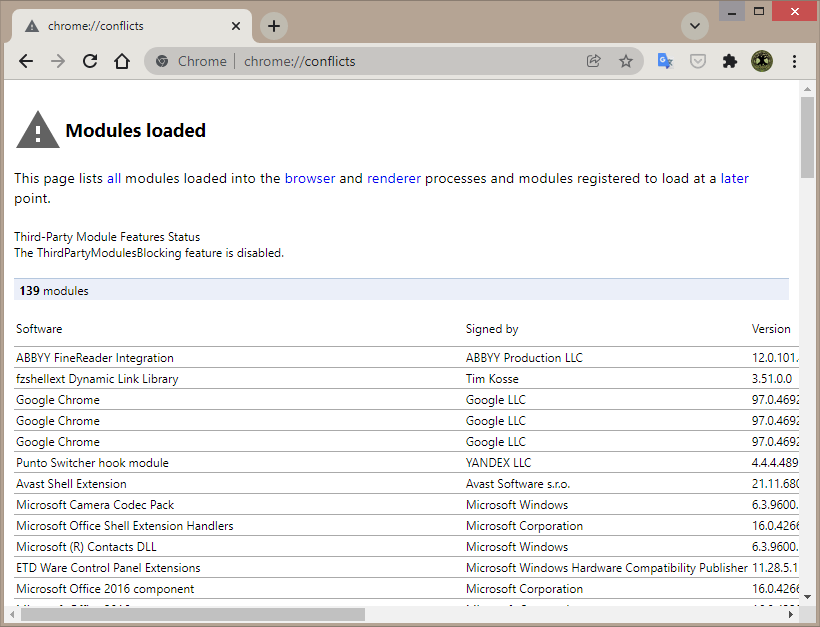
Task: Click the signer 'Avast Software s.r.o.'
Action: pos(518,484)
